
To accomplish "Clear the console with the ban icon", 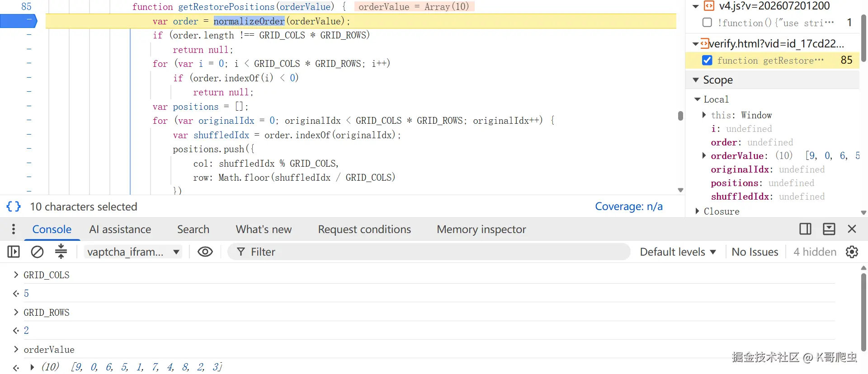I will click(x=37, y=252).
